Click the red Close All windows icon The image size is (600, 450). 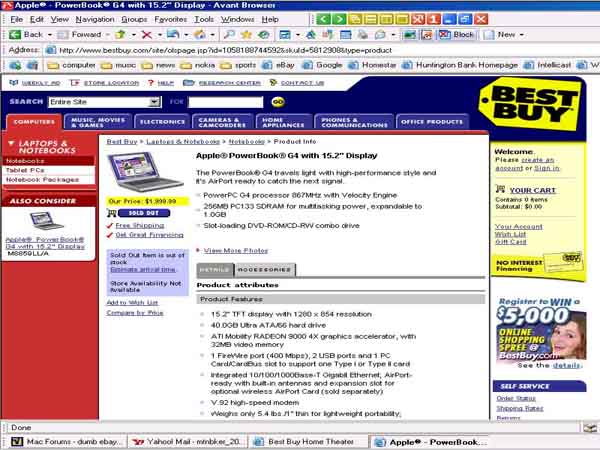(x=418, y=19)
